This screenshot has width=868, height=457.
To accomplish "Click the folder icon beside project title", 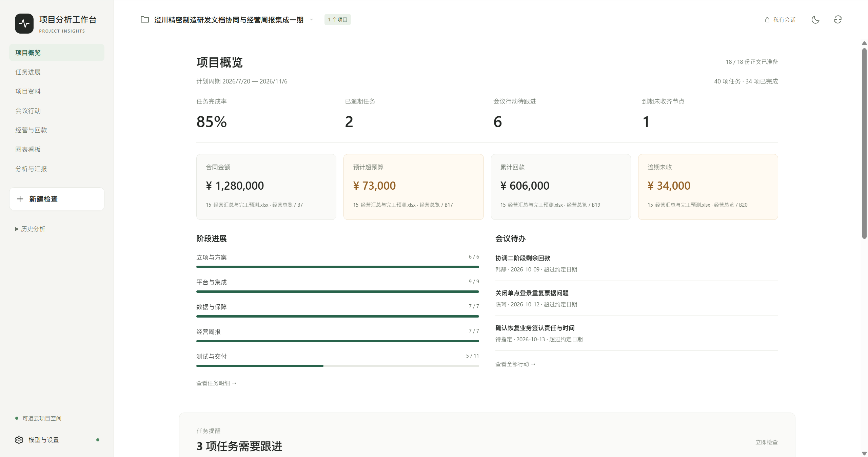I will [145, 20].
